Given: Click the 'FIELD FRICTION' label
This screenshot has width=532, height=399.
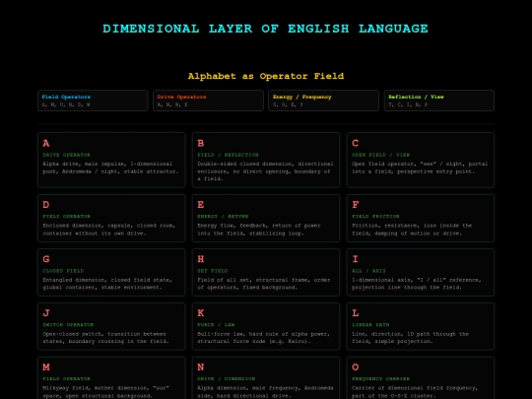Looking at the screenshot, I should click(375, 216).
